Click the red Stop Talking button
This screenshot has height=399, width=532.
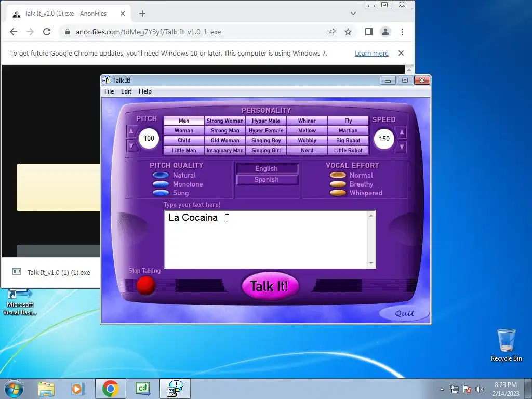click(x=146, y=285)
